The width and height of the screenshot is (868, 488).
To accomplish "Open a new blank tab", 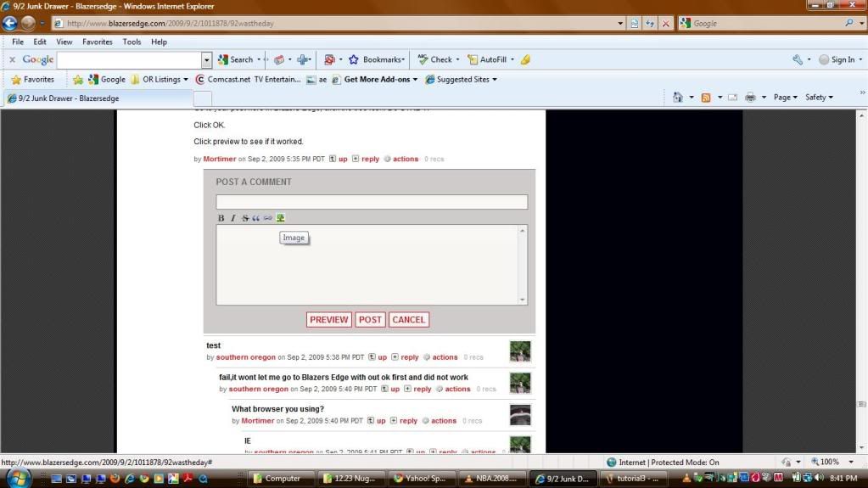I will (203, 98).
